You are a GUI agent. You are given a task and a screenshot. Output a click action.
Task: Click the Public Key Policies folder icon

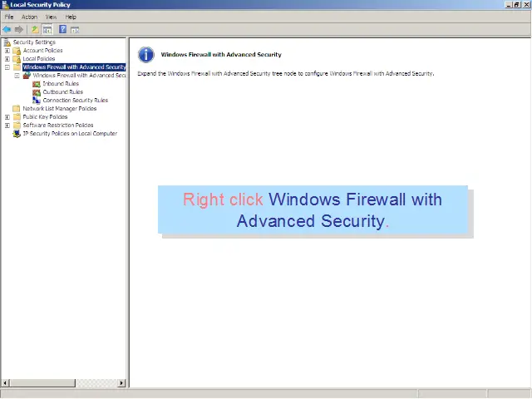17,117
